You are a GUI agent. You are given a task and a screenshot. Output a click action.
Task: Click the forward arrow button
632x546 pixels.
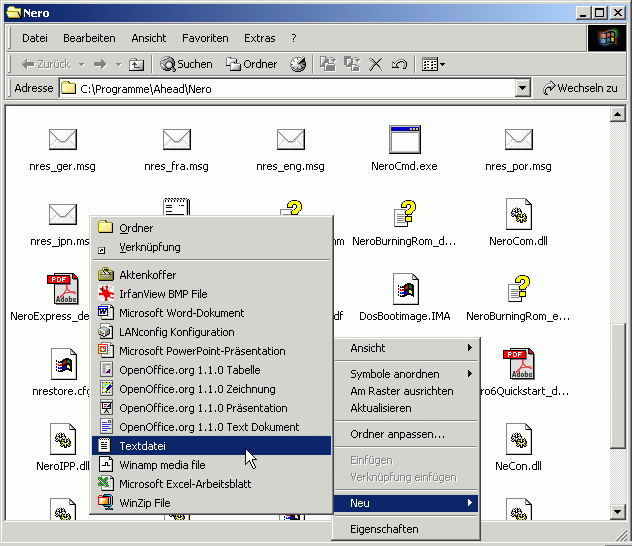100,64
